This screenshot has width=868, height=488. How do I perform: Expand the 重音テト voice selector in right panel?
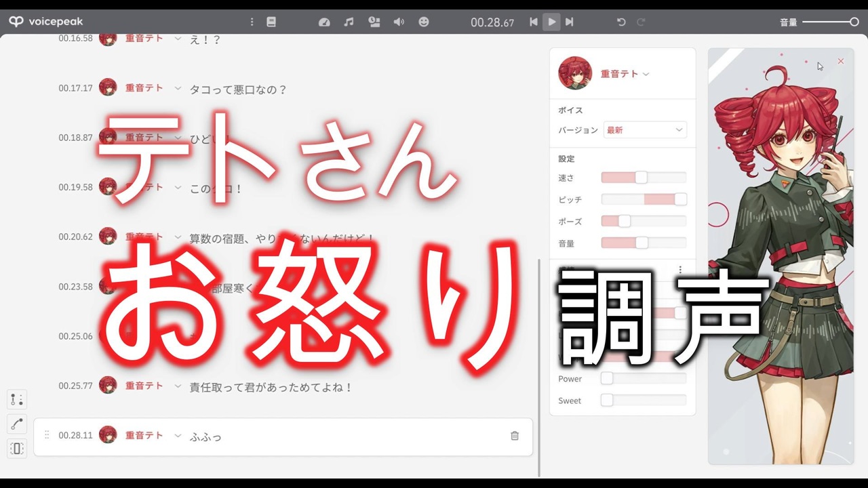pos(646,74)
